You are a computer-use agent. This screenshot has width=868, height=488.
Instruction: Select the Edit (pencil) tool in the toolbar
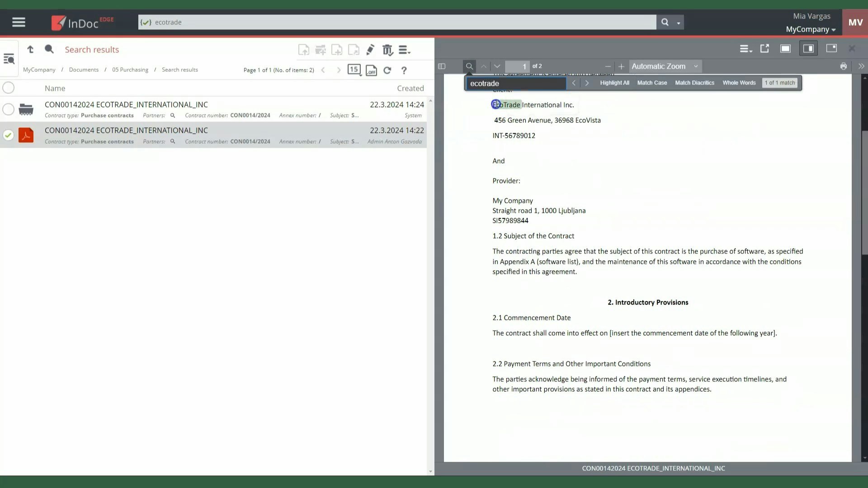click(370, 50)
